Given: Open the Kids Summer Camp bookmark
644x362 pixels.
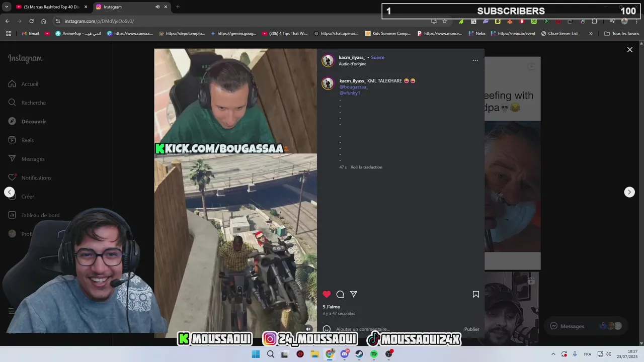Looking at the screenshot, I should click(388, 34).
